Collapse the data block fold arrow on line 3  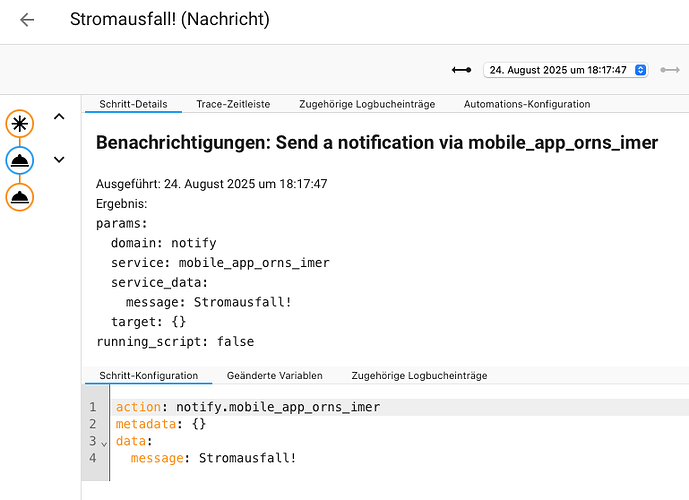tap(104, 442)
